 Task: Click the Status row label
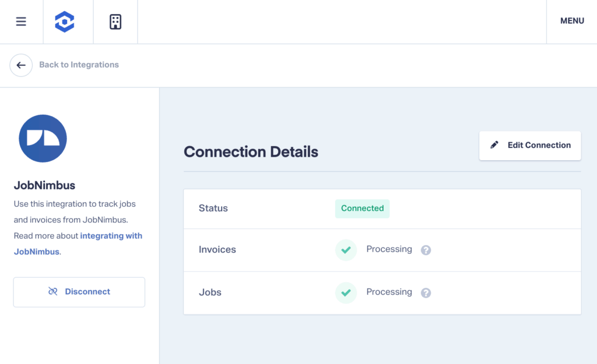click(213, 208)
